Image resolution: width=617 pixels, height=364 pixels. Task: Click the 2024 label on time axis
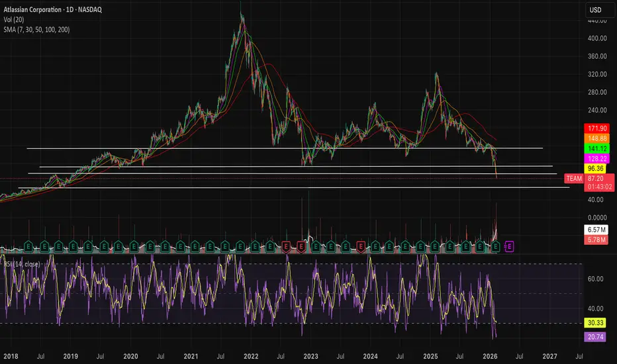pyautogui.click(x=370, y=356)
